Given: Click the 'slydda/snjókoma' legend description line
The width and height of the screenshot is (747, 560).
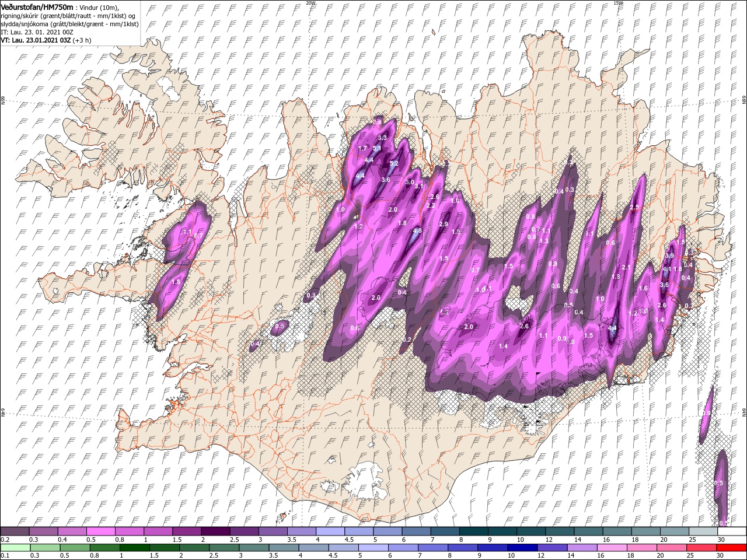Looking at the screenshot, I should click(69, 23).
